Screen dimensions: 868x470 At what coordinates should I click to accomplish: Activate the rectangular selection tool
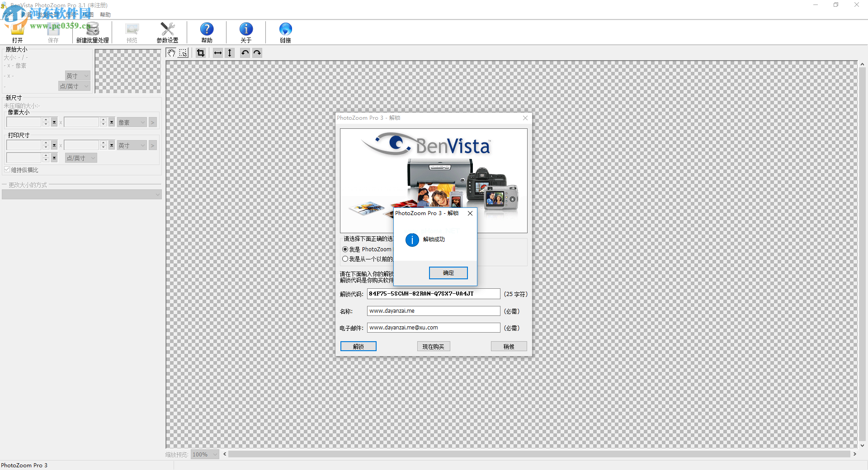pyautogui.click(x=184, y=53)
